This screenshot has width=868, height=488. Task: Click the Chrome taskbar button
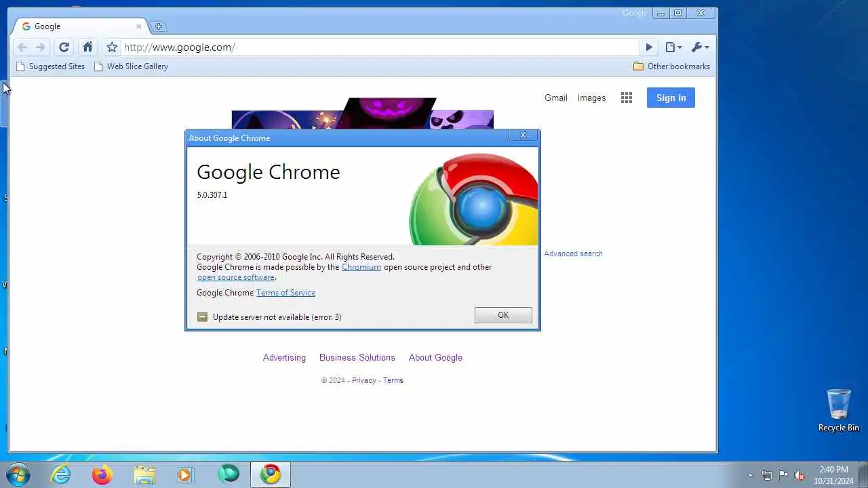tap(271, 474)
